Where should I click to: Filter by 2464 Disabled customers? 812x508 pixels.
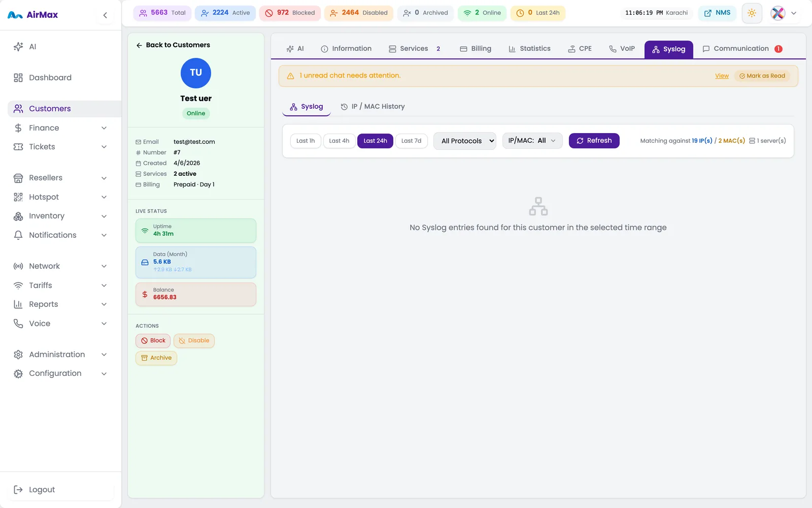(x=359, y=13)
